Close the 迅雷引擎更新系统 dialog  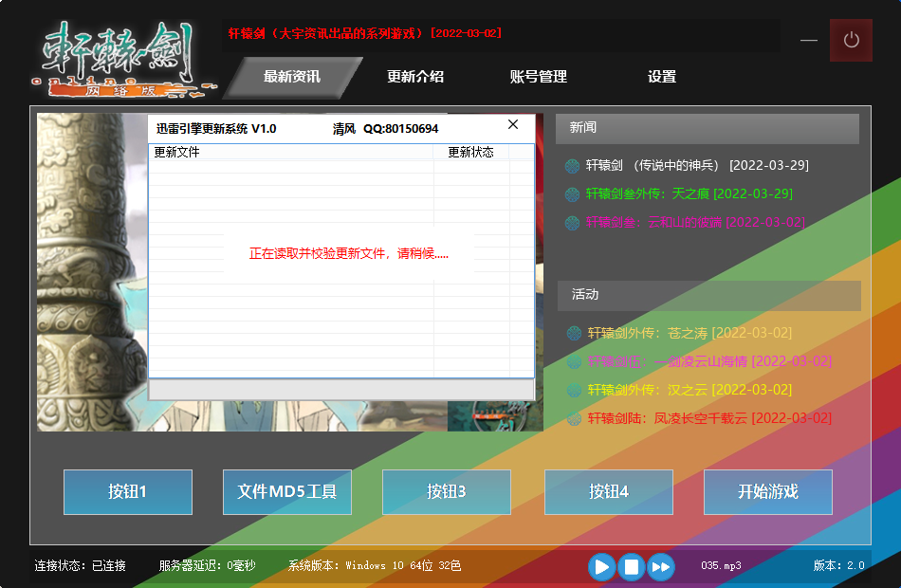[x=513, y=125]
